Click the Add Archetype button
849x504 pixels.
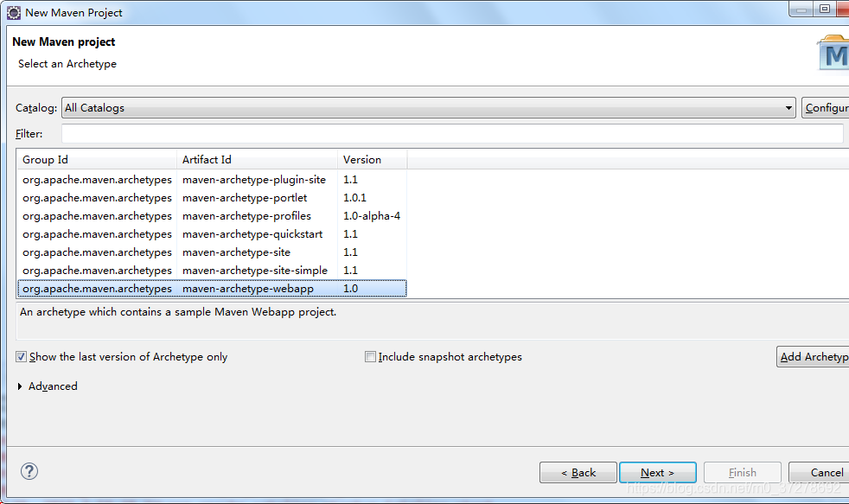coord(813,357)
